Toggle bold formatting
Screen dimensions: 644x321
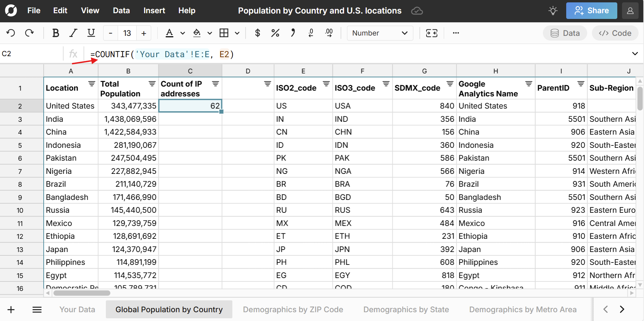55,33
